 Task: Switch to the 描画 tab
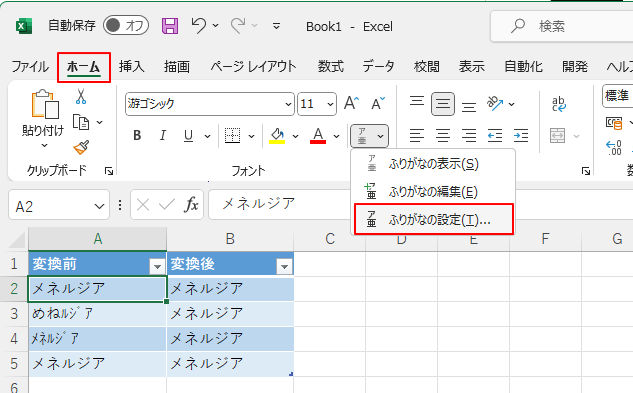pos(176,67)
